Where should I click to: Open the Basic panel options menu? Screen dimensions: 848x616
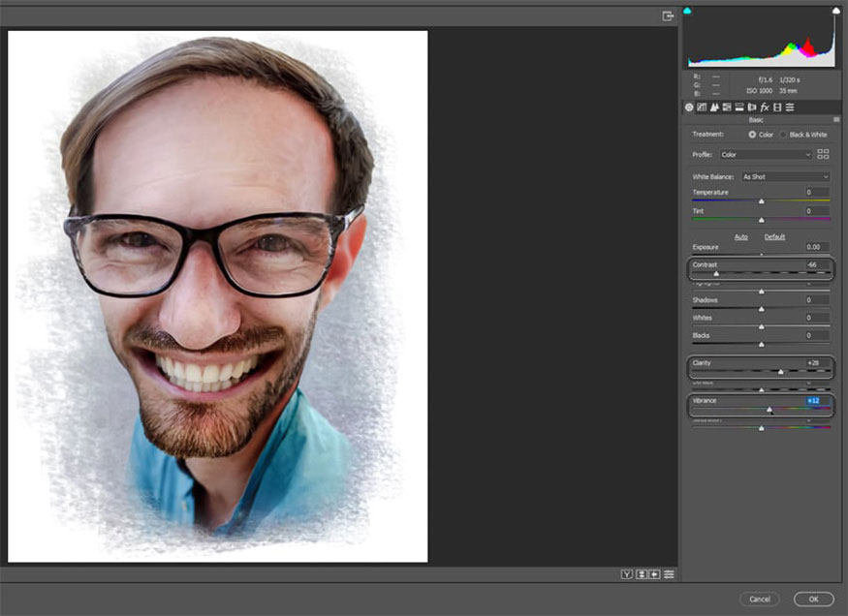click(836, 119)
